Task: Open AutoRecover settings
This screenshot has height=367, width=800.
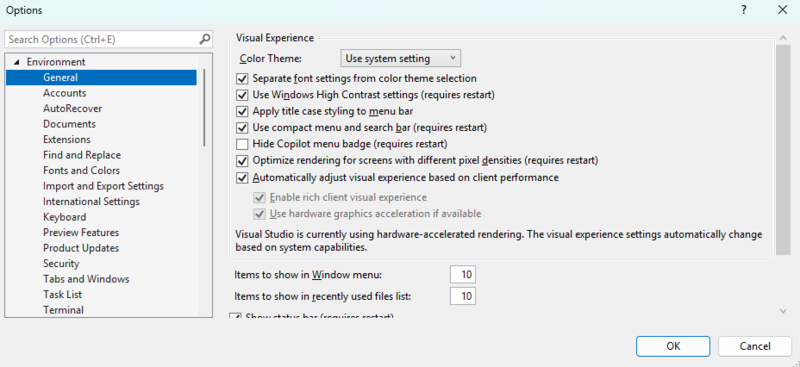Action: 72,109
